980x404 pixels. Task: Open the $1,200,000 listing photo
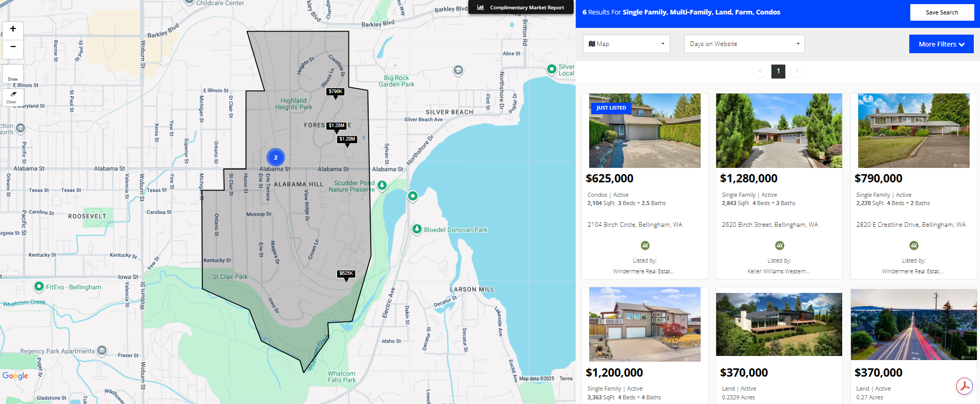pos(645,324)
